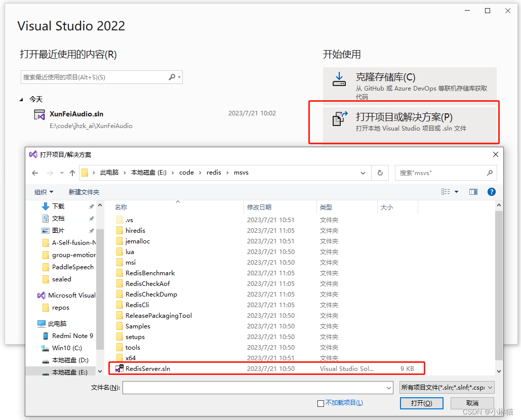Select the RedisCli folder
The width and height of the screenshot is (521, 420).
[x=137, y=305]
